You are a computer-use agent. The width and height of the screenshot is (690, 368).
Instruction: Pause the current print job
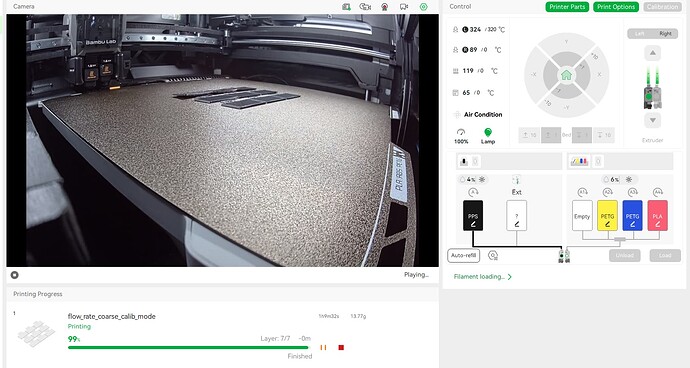[323, 347]
